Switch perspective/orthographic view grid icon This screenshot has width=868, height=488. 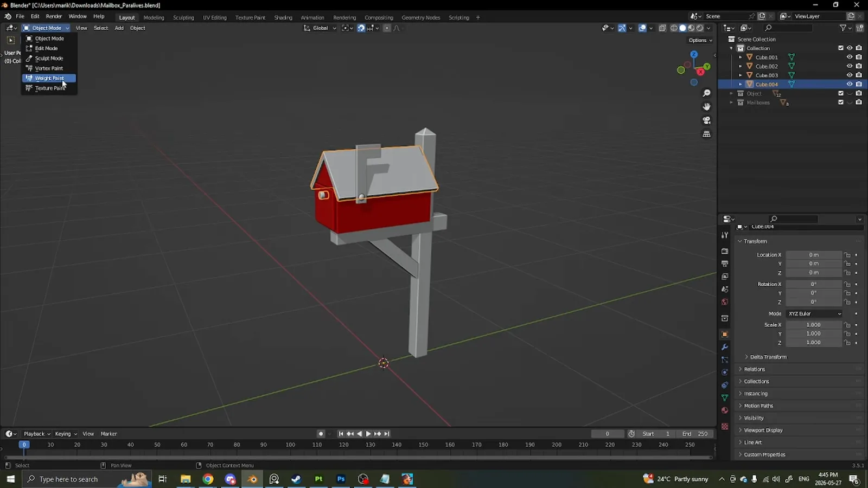pyautogui.click(x=706, y=134)
